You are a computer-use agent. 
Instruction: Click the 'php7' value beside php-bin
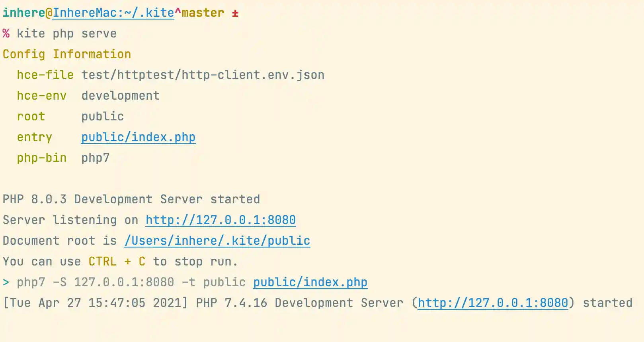tap(95, 158)
